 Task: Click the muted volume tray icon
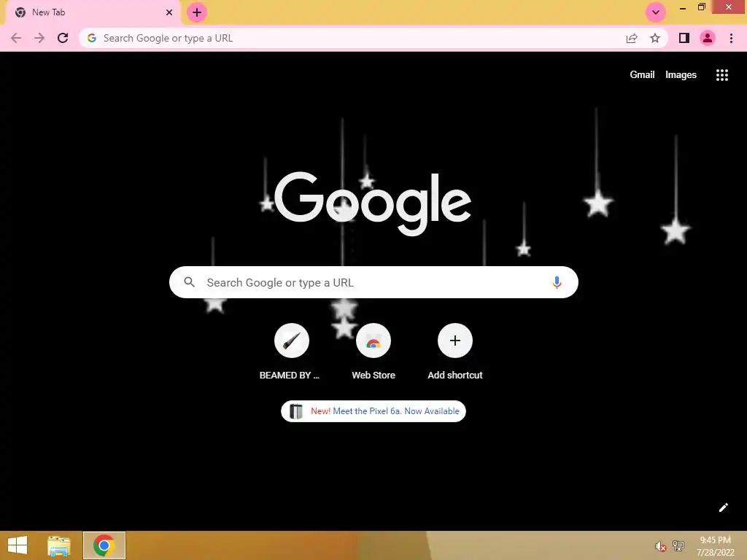click(x=660, y=546)
